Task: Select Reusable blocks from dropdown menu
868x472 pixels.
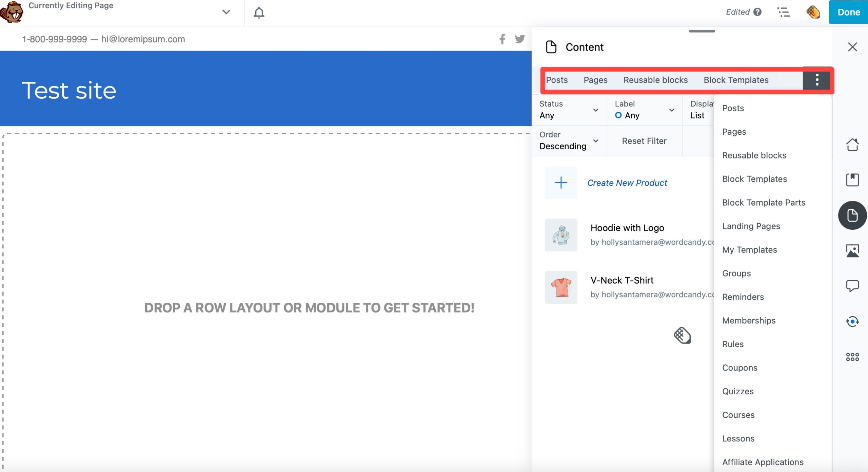Action: pos(754,155)
